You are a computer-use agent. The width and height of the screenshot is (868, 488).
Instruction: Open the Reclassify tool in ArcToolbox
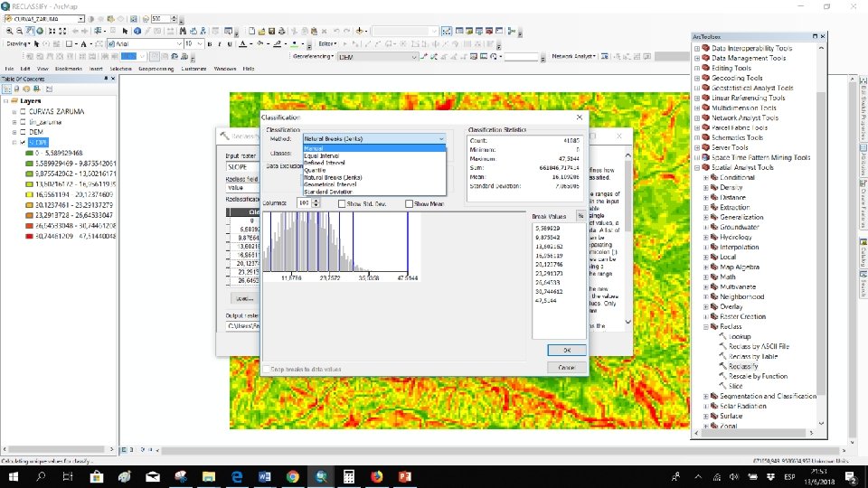(742, 366)
